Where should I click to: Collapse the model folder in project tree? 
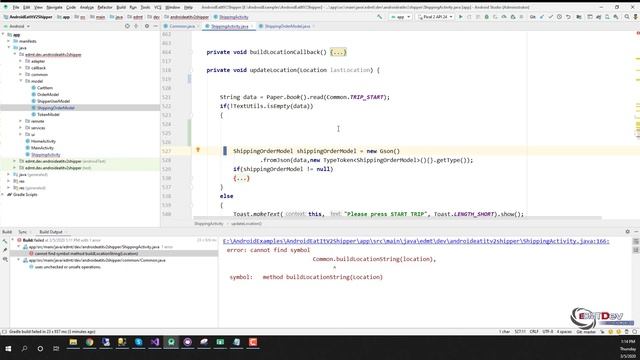point(21,81)
